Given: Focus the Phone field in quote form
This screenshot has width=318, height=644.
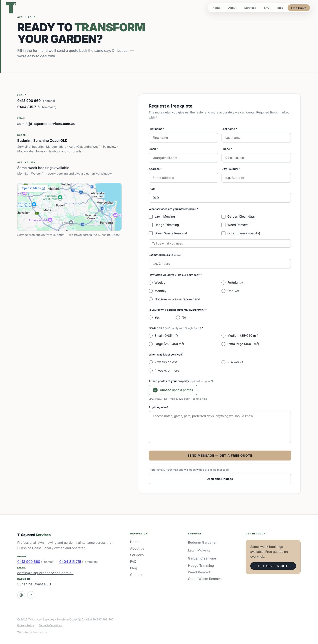Looking at the screenshot, I should (256, 158).
